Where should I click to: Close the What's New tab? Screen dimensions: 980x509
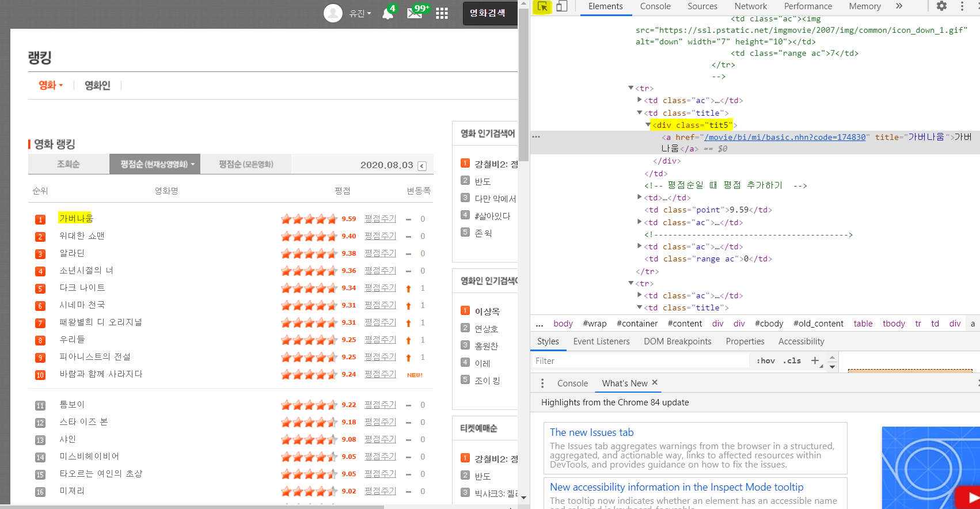pos(655,383)
